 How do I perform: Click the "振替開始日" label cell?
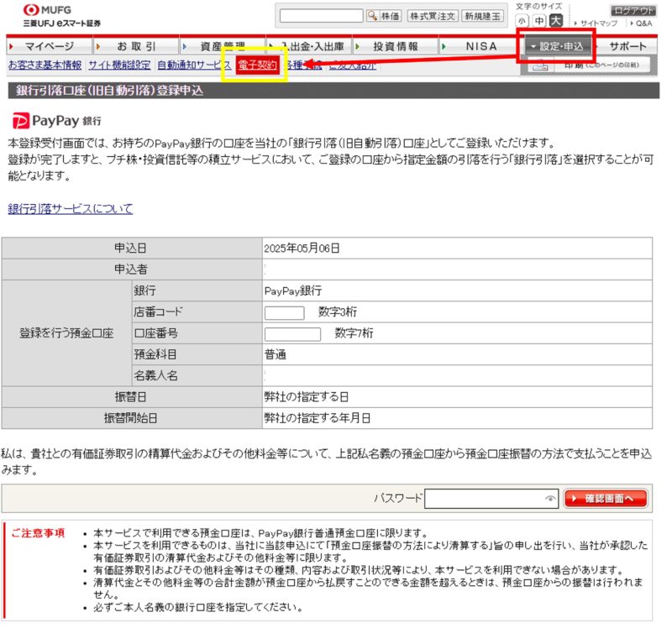point(132,418)
